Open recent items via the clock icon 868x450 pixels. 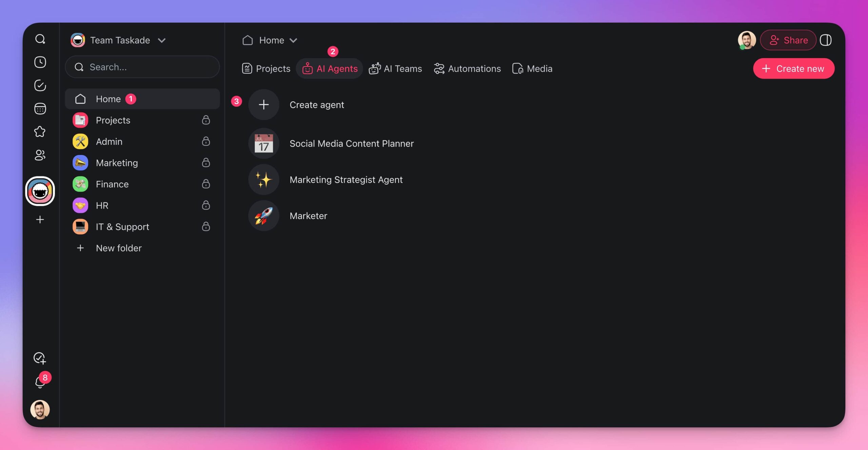click(x=40, y=62)
